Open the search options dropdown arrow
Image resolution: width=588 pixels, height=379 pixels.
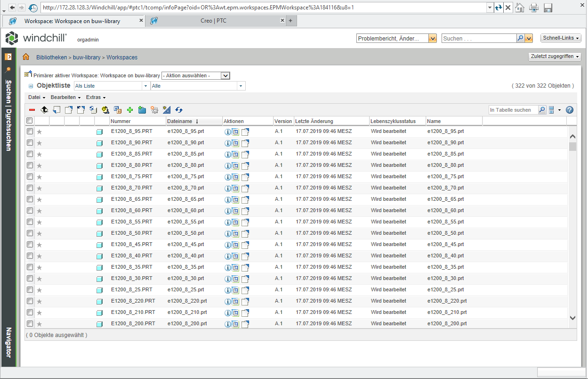pyautogui.click(x=529, y=38)
